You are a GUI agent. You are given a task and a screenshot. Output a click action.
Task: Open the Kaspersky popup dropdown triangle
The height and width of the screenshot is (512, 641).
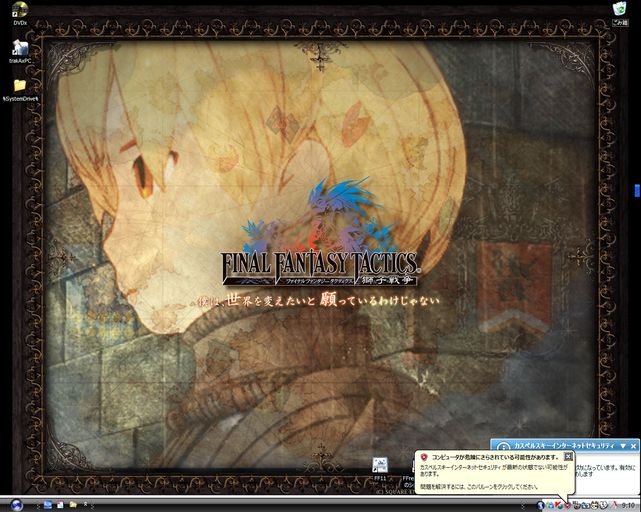623,445
